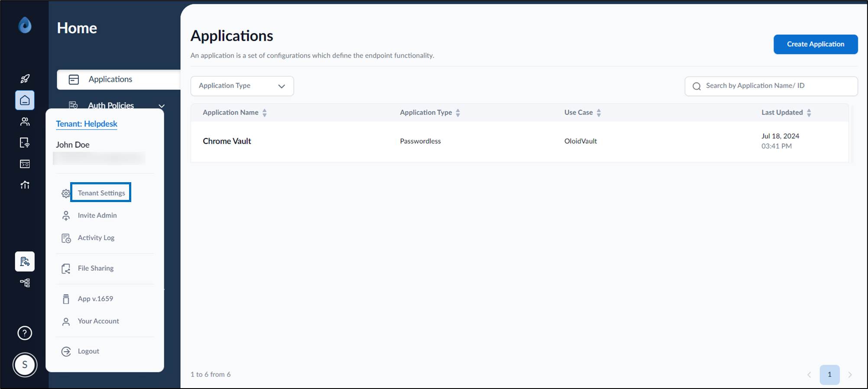The image size is (868, 389).
Task: Click the File Sharing icon
Action: 66,269
